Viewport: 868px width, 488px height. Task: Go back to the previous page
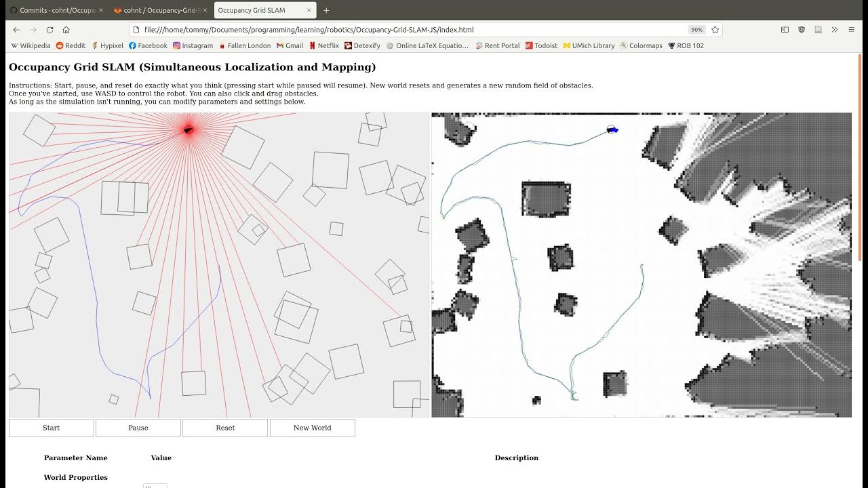[x=16, y=30]
